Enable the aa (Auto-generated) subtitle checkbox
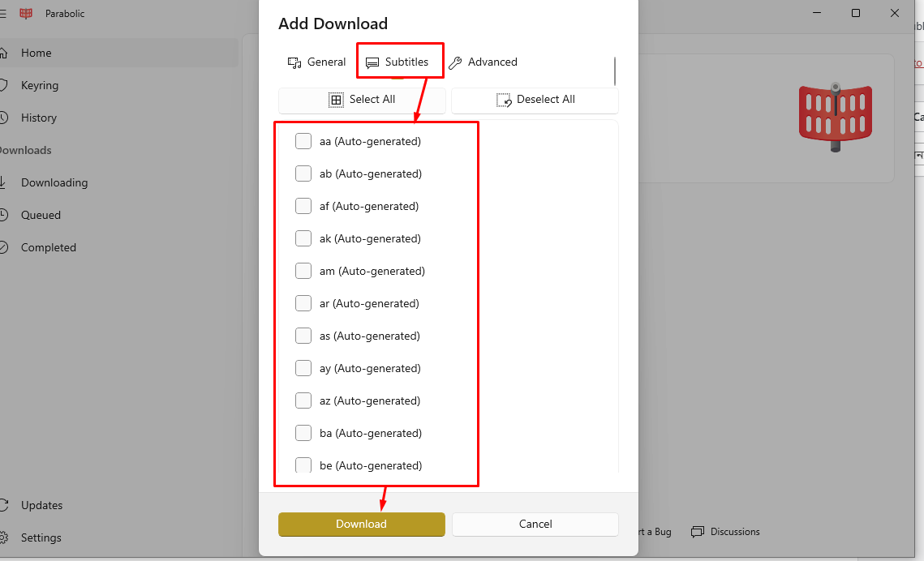 [303, 141]
